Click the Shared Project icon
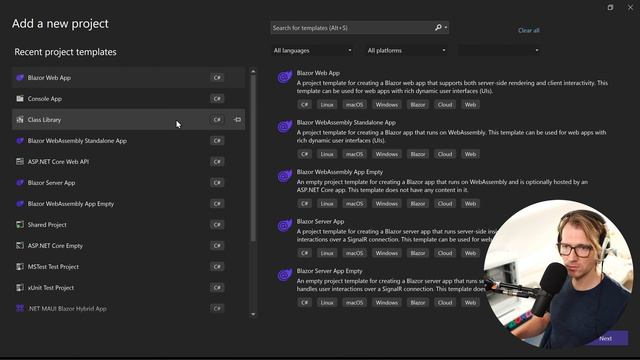Screen dimensions: 640x360 click(x=20, y=224)
